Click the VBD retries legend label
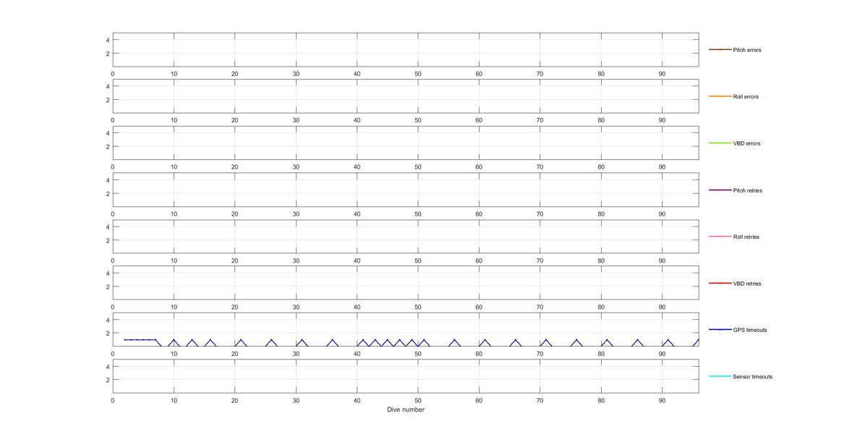Viewport: 868px width, 442px height. pyautogui.click(x=746, y=284)
